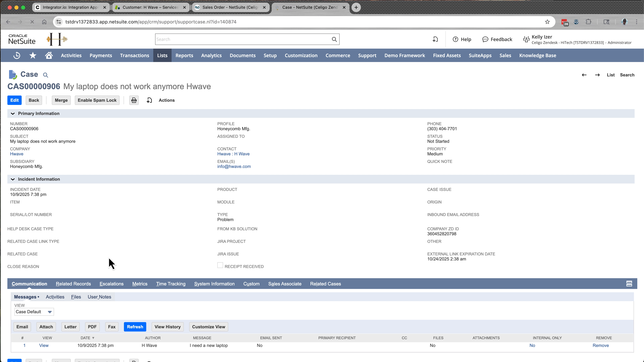The height and width of the screenshot is (362, 644).
Task: Click the Refresh button
Action: [135, 327]
